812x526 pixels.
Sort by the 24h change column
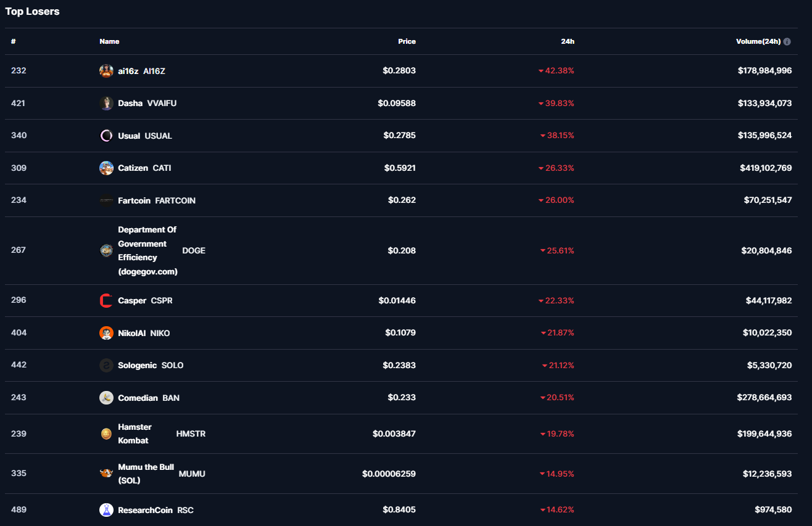568,41
